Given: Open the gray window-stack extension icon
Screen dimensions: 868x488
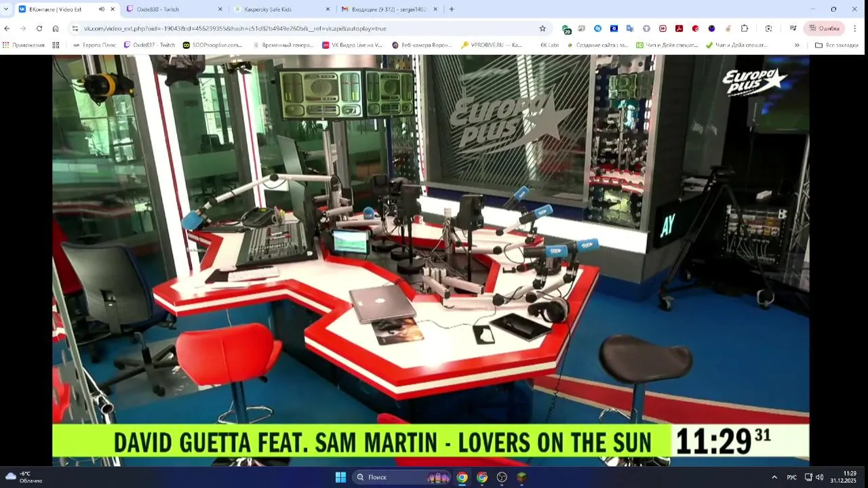Looking at the screenshot, I should click(582, 28).
